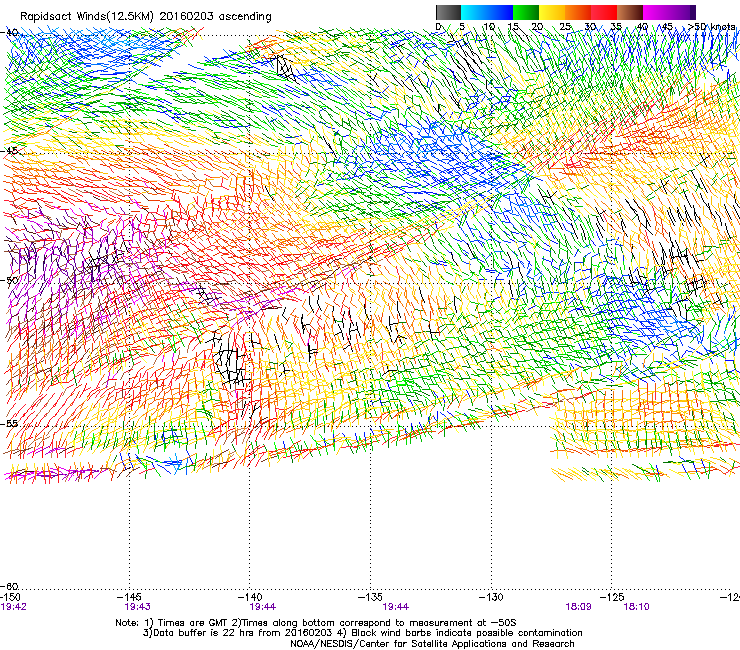Screen dimensions: 740x650
Task: Click the '25' legend speed label
Action: coord(565,26)
